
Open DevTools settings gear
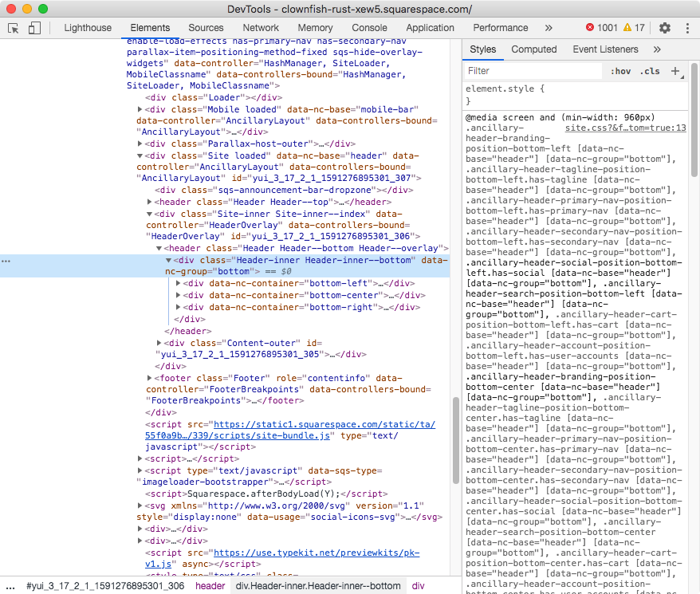coord(665,28)
